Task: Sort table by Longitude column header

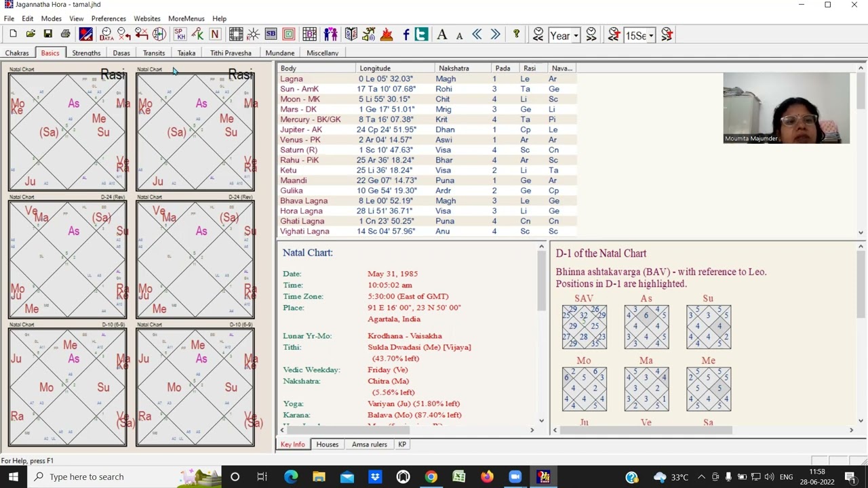Action: coord(395,68)
